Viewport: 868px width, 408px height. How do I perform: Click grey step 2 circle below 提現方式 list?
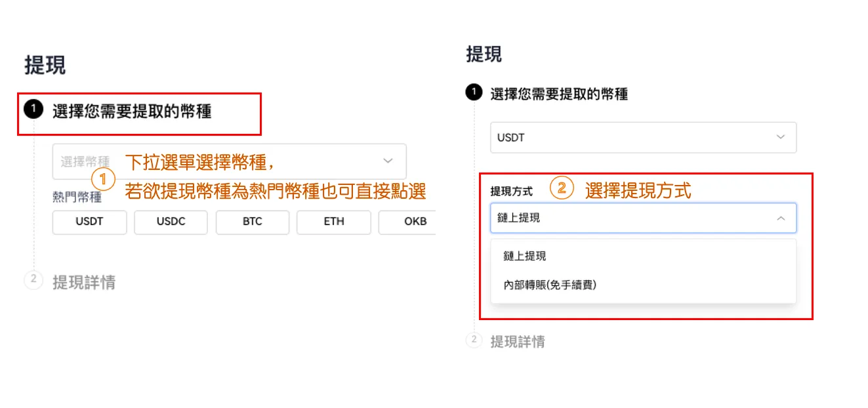coord(474,340)
